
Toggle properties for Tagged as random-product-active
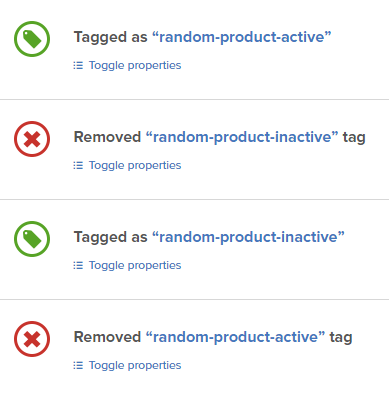pyautogui.click(x=135, y=65)
